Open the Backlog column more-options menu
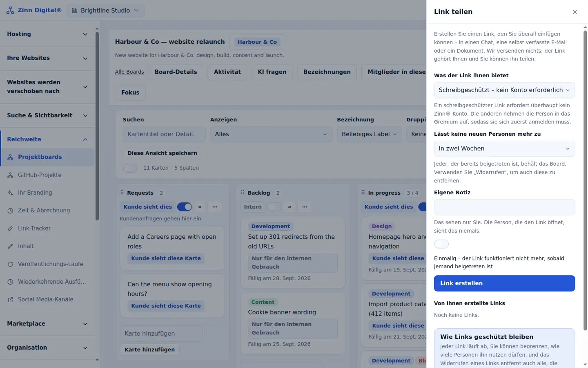Viewport: 588px width, 368px height. coord(305,207)
